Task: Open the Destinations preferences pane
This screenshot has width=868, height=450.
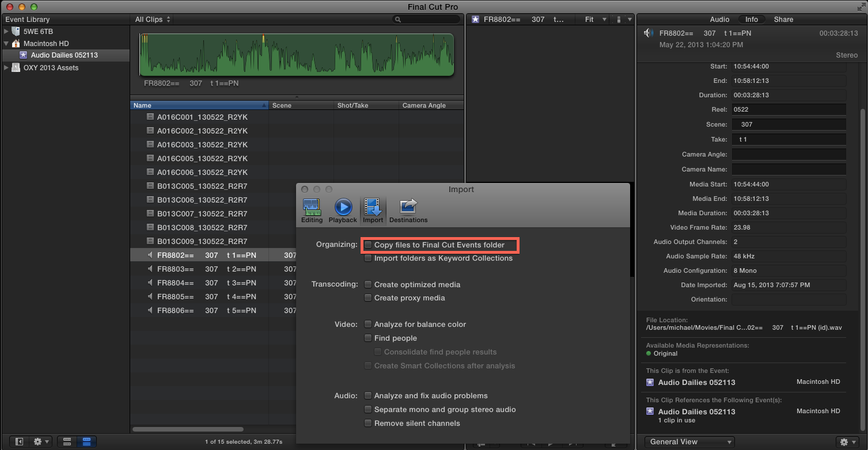Action: [x=408, y=211]
